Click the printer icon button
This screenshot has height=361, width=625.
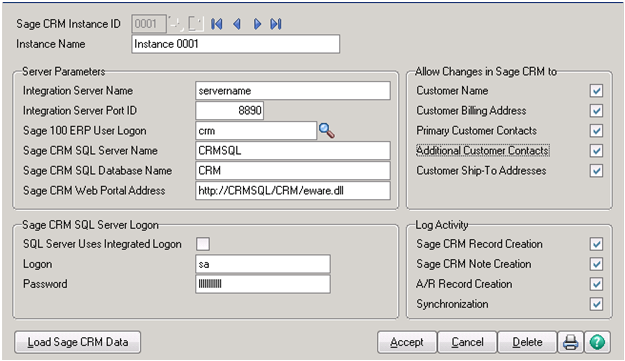tap(570, 342)
